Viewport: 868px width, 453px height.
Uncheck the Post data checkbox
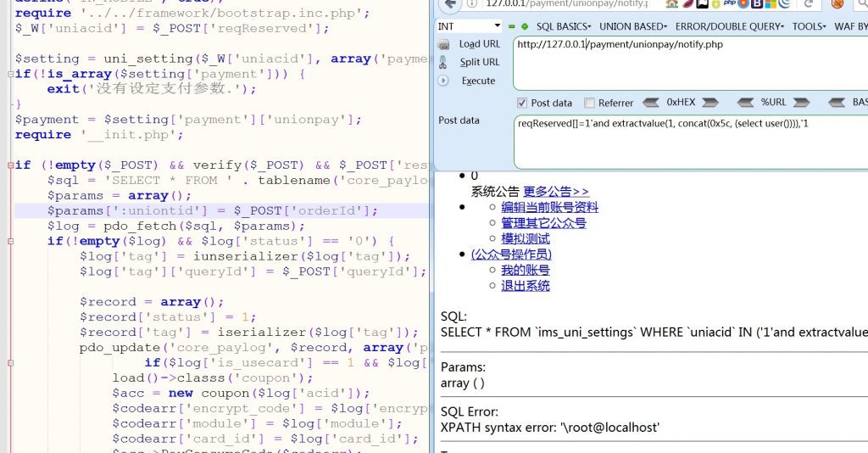(522, 103)
